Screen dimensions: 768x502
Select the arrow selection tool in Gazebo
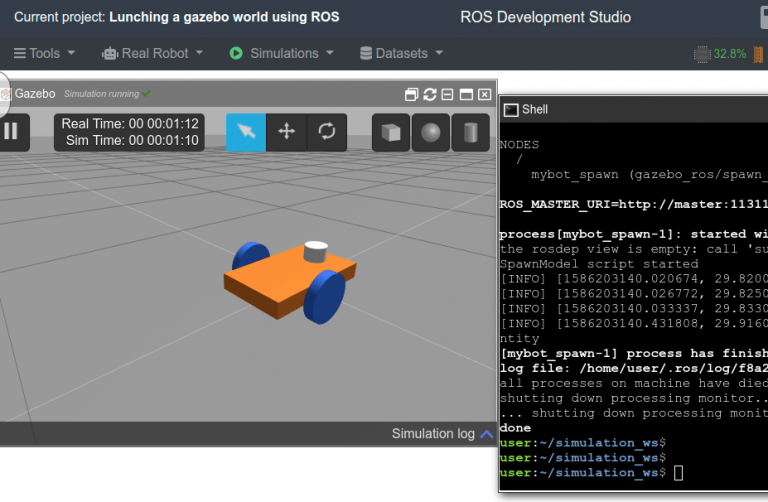tap(246, 132)
